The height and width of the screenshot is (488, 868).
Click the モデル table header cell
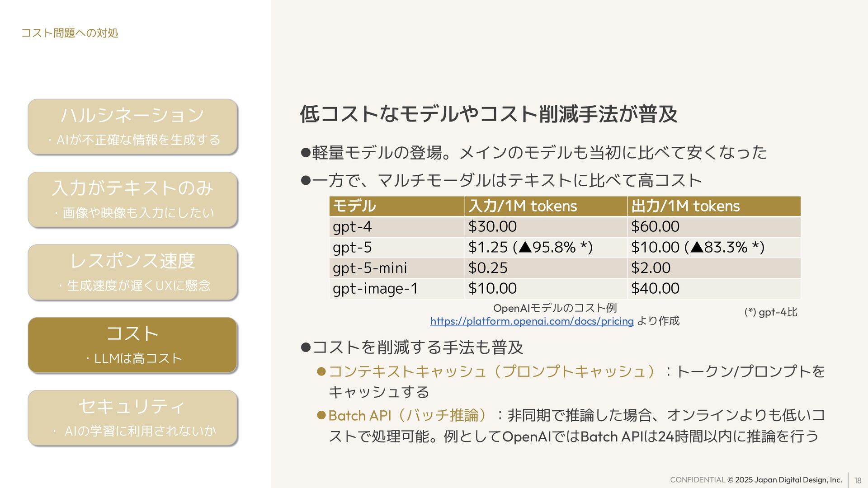click(x=396, y=206)
